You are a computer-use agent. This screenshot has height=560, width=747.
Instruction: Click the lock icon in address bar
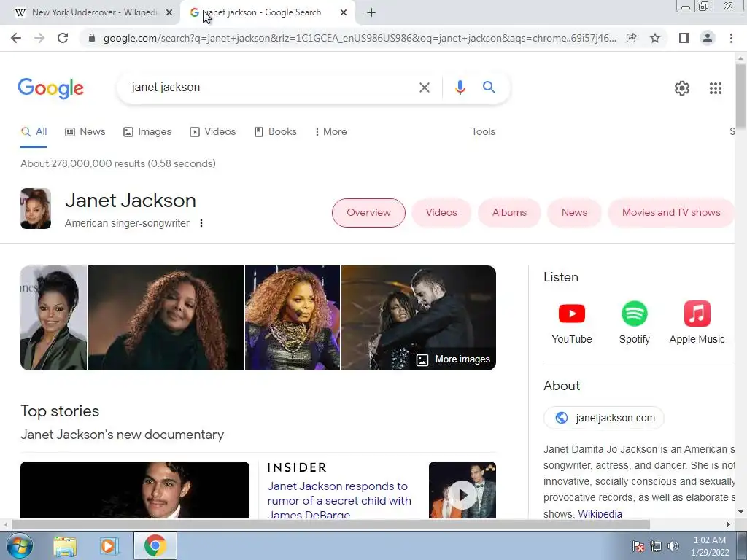pyautogui.click(x=92, y=38)
